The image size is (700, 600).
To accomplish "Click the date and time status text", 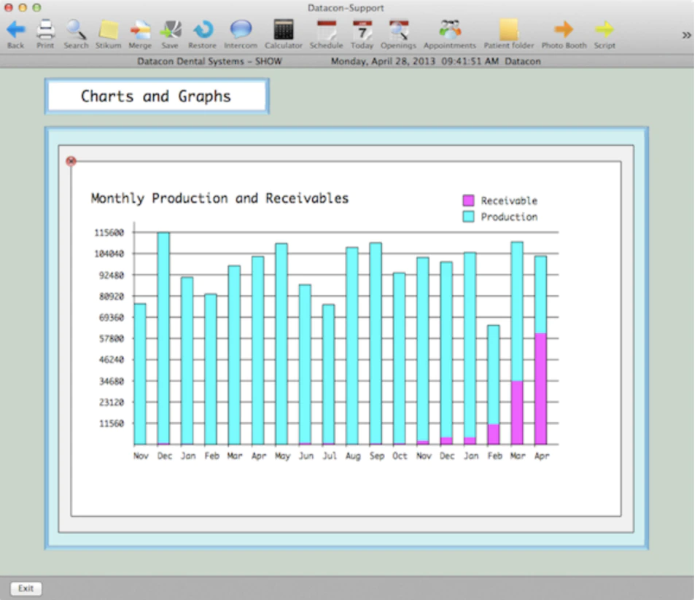I will 415,61.
